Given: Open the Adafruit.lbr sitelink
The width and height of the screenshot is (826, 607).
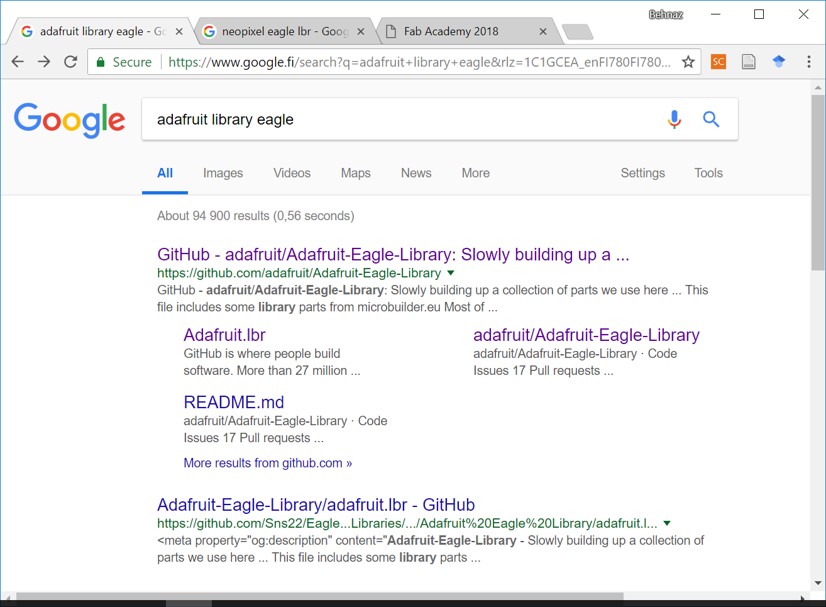Looking at the screenshot, I should pyautogui.click(x=224, y=335).
